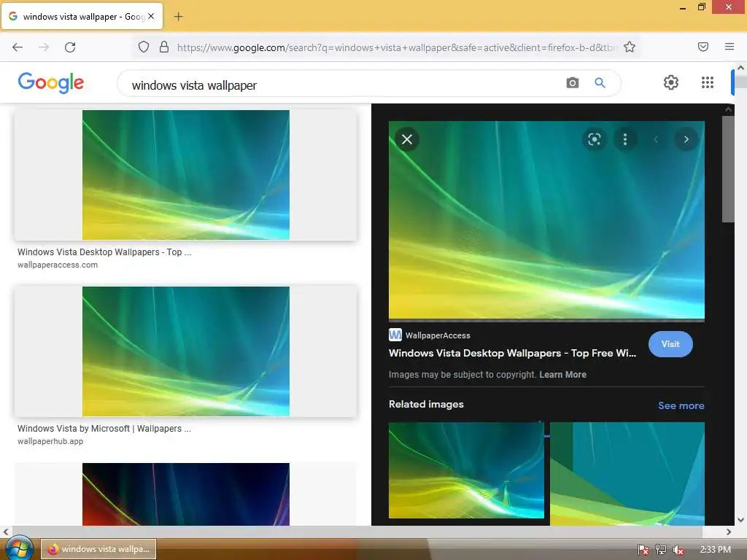Open the Firefox hamburger menu
This screenshot has height=560, width=747.
[729, 47]
